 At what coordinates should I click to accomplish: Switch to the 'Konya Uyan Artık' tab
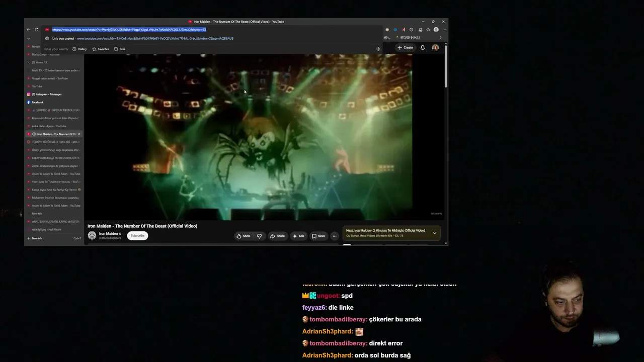53,190
